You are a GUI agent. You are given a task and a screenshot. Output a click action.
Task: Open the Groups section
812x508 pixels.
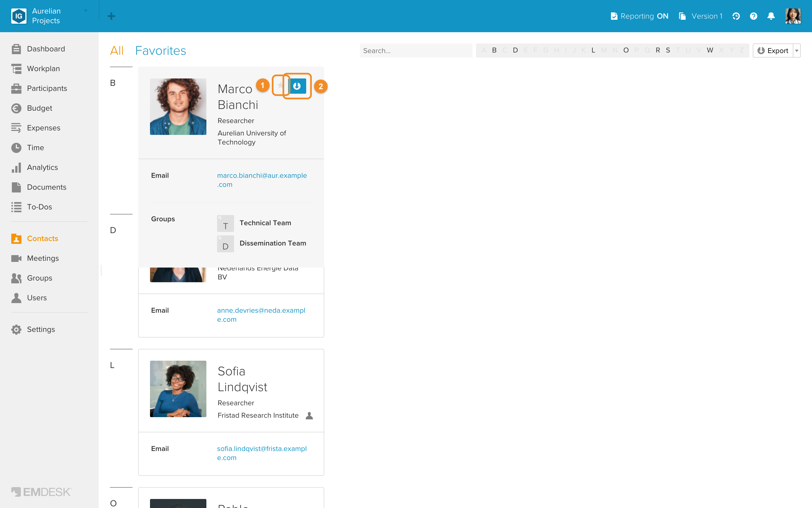pyautogui.click(x=32, y=278)
